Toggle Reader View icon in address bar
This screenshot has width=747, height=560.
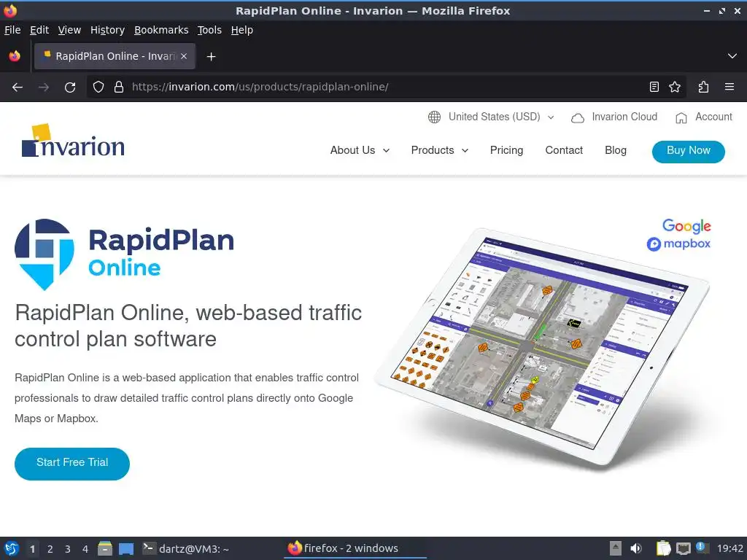click(x=654, y=87)
